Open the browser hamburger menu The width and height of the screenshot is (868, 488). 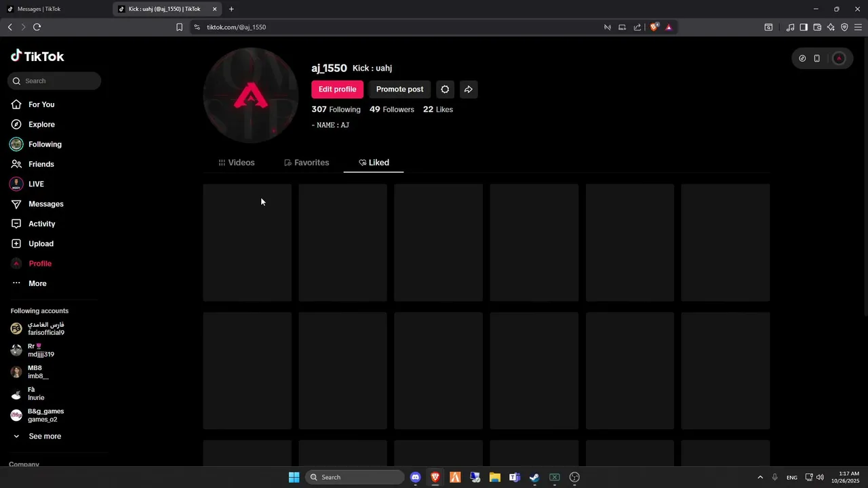coord(858,27)
